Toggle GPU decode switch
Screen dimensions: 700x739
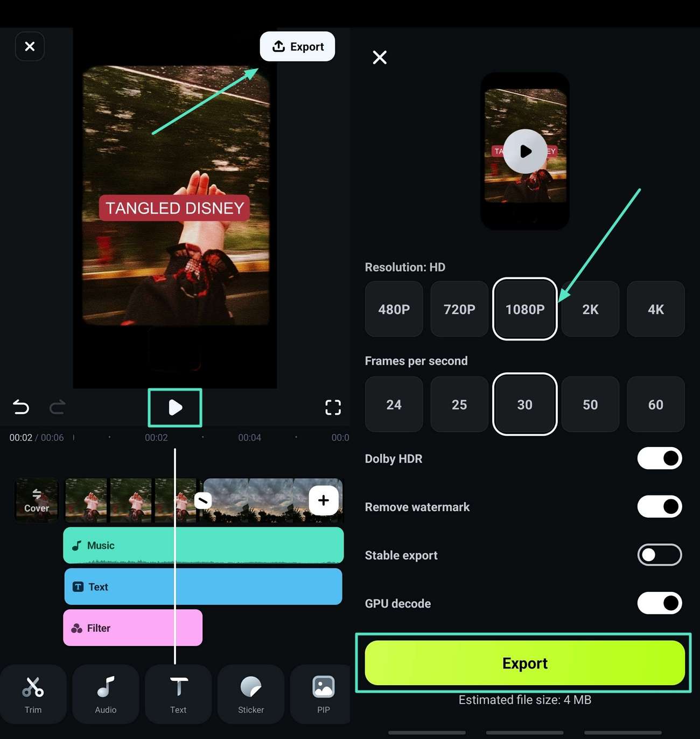click(x=660, y=603)
